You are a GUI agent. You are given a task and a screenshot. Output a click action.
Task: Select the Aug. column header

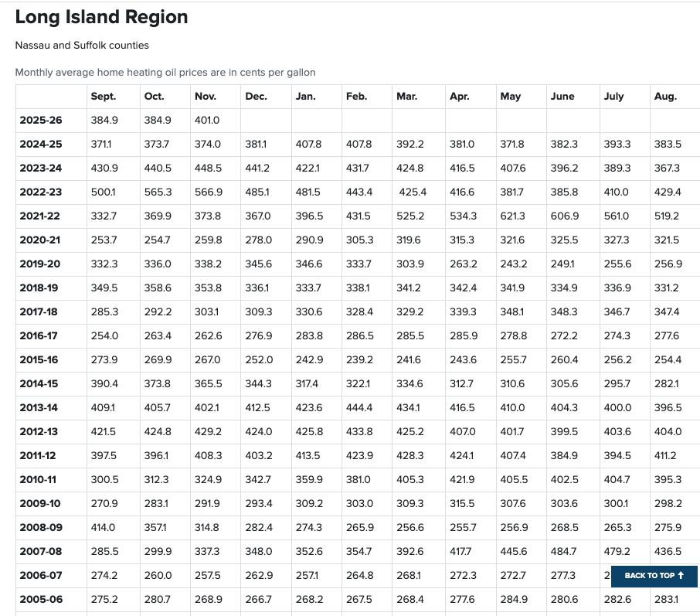(x=665, y=97)
